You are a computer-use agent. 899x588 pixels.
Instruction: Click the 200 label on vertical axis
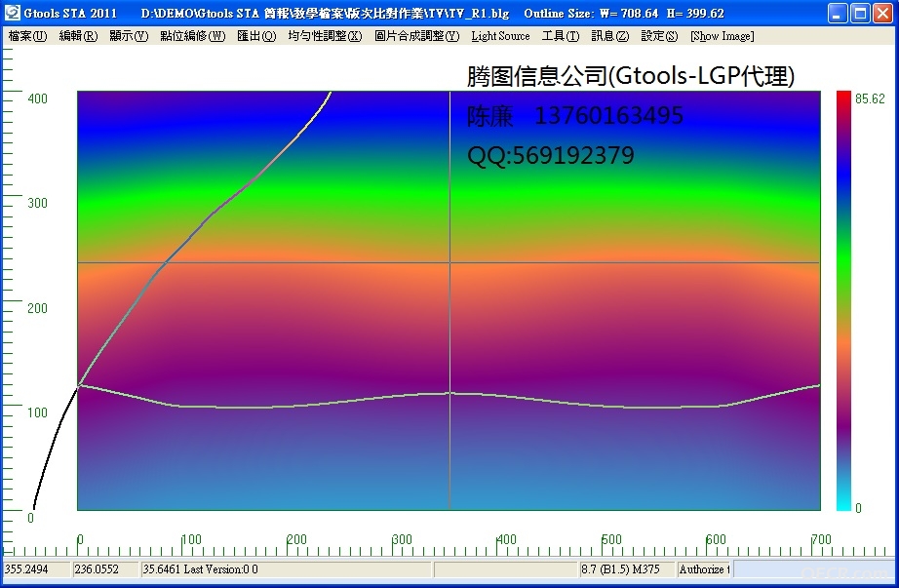[x=37, y=308]
